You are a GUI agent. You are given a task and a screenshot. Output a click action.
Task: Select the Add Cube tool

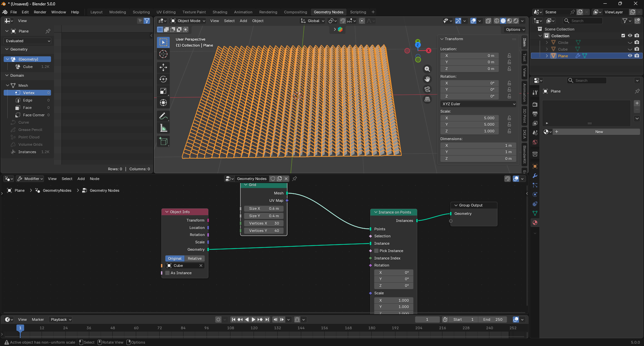click(163, 141)
